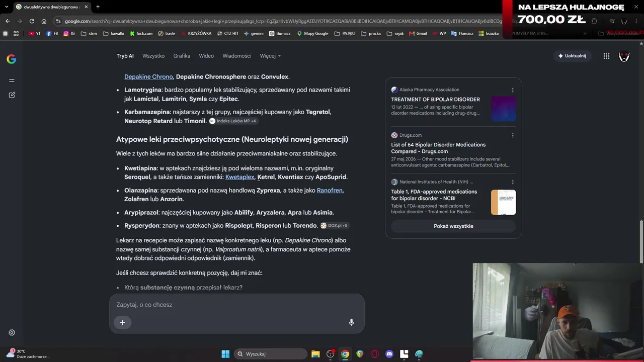Image resolution: width=644 pixels, height=362 pixels.
Task: Open the weather widget showing 30°C
Action: coord(28,354)
